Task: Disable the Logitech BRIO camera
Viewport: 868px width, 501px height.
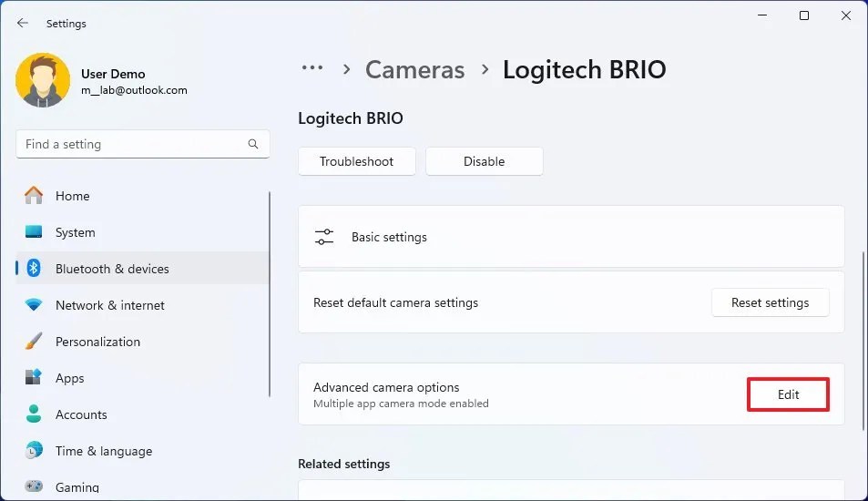Action: point(484,161)
